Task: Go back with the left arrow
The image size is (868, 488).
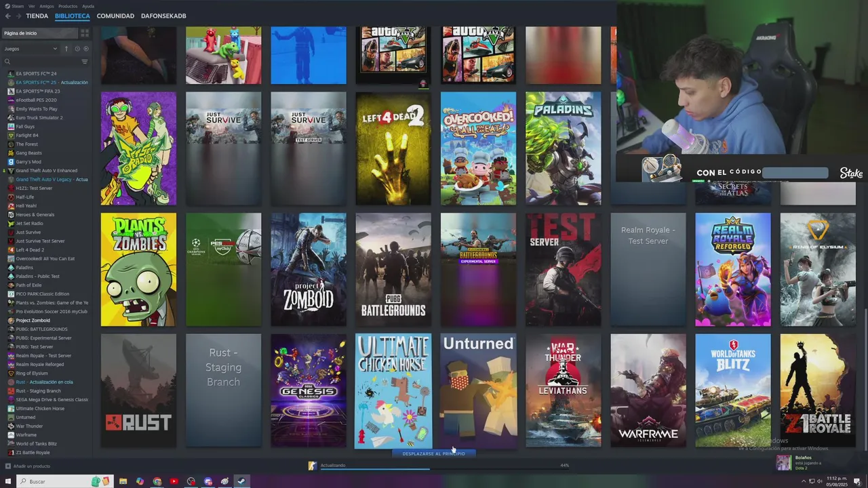Action: 8,16
